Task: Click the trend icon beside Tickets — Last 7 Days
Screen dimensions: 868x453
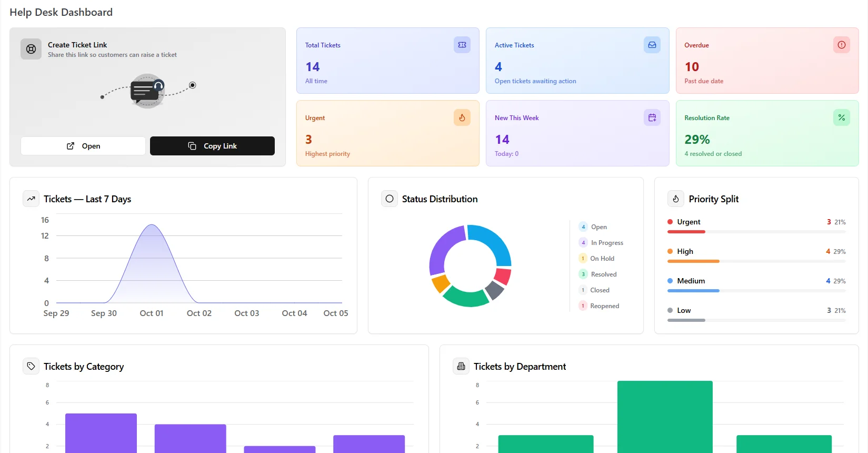Action: point(31,199)
